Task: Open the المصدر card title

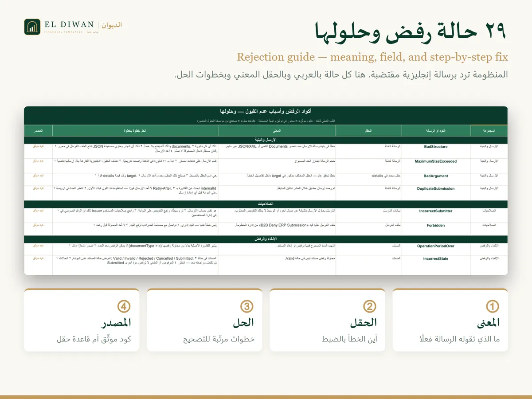Action: point(117,322)
